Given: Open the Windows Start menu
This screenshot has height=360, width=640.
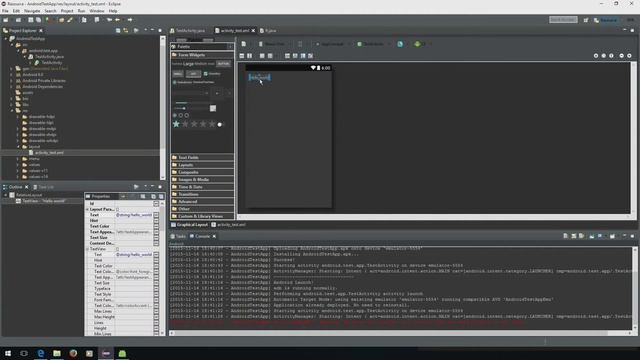Looking at the screenshot, I should tap(8, 353).
